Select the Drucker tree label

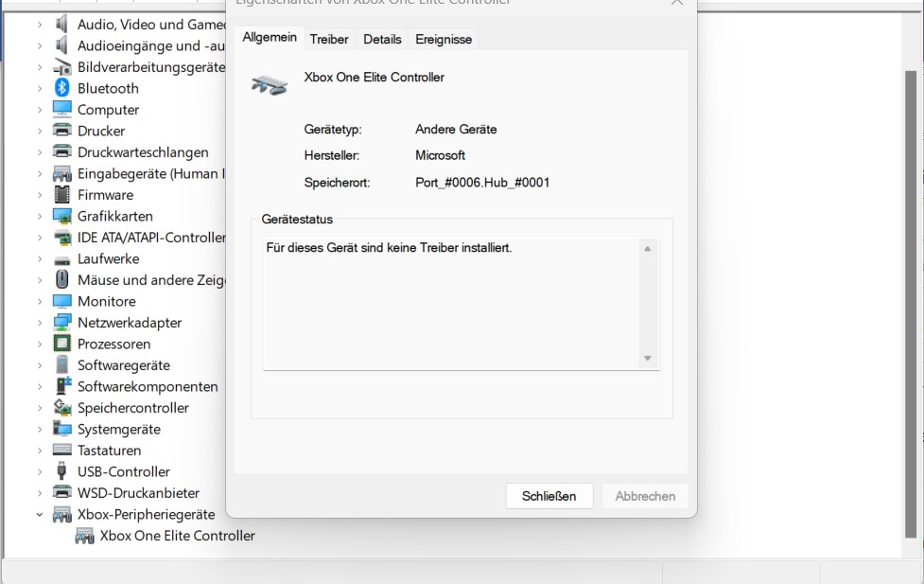coord(101,131)
